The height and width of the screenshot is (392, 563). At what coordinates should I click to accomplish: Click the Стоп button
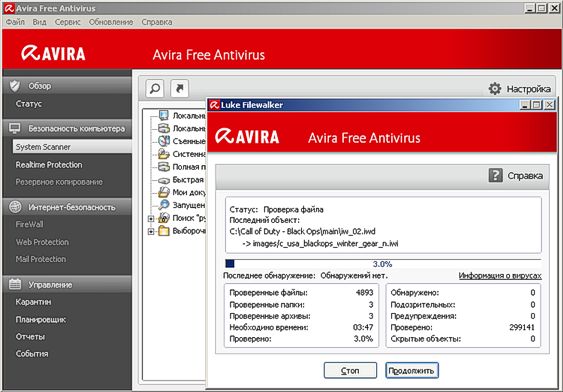[350, 370]
